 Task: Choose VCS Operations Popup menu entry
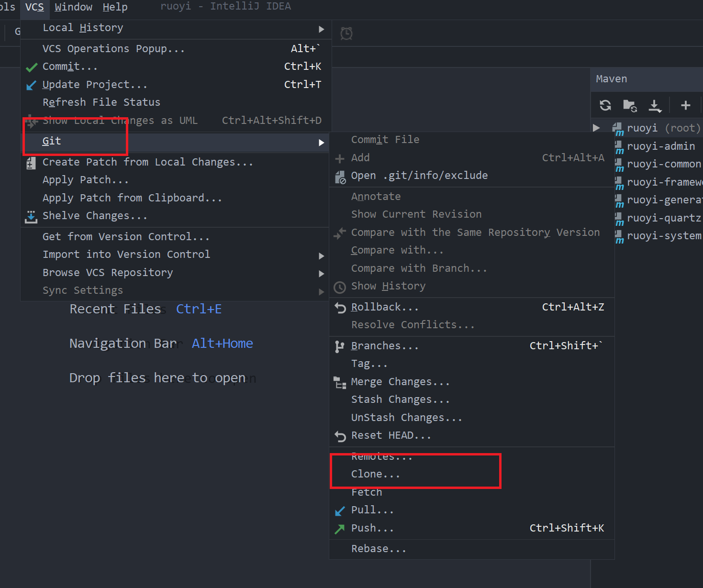176,49
